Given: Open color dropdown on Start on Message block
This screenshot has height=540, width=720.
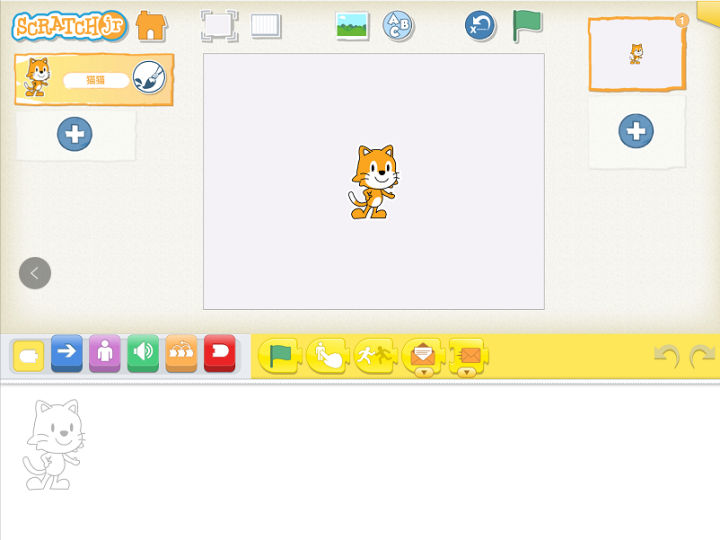Looking at the screenshot, I should [424, 372].
